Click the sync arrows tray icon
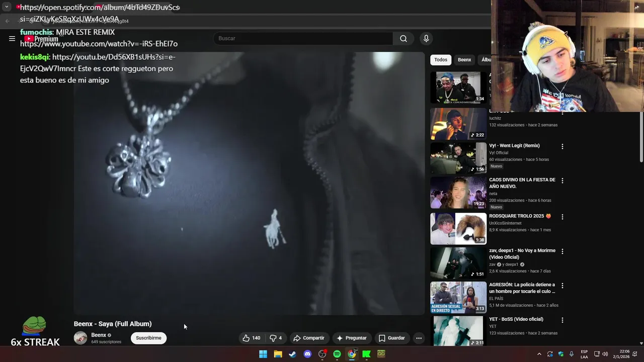 click(x=550, y=354)
